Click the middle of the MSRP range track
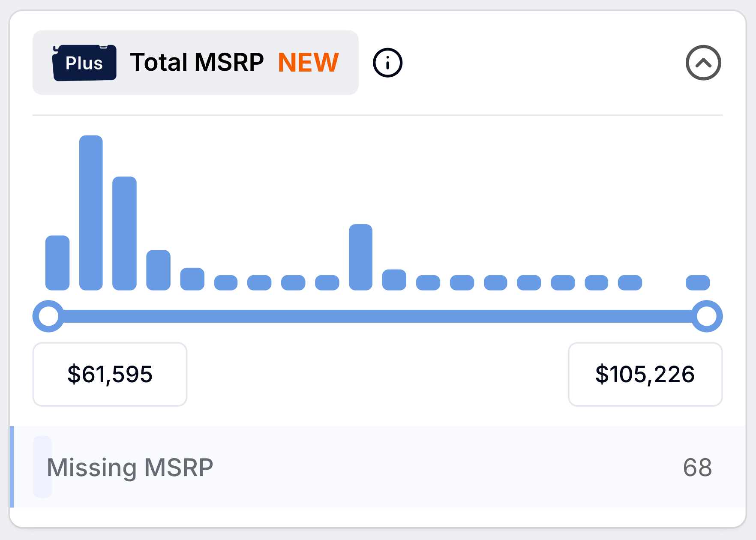Image resolution: width=756 pixels, height=540 pixels. tap(378, 316)
